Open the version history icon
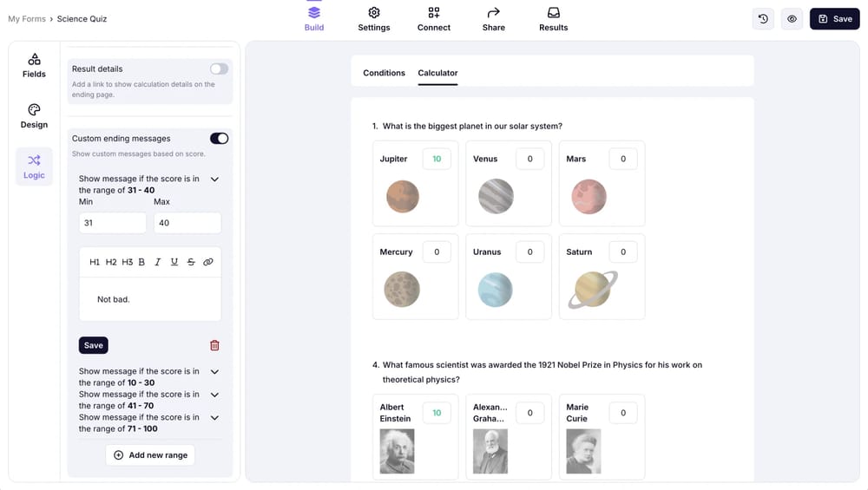Screen dimensions: 868x490 click(x=763, y=19)
